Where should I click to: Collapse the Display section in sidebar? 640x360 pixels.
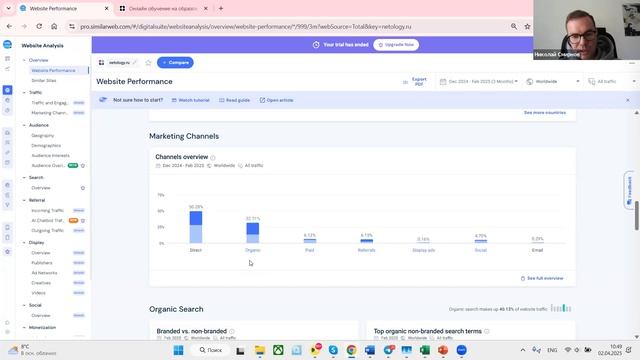click(x=24, y=242)
